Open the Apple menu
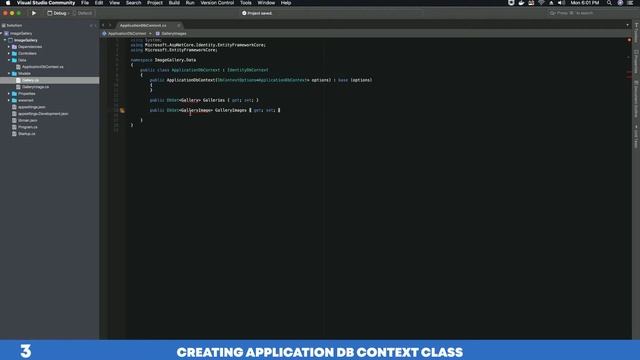Viewport: 640px width, 360px height. point(8,3)
